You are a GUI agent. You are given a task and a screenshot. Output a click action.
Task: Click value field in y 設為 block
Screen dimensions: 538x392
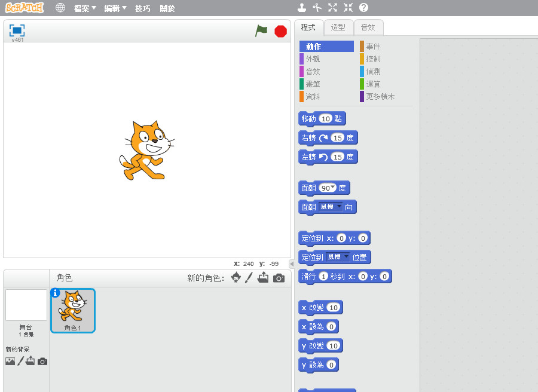coord(331,365)
